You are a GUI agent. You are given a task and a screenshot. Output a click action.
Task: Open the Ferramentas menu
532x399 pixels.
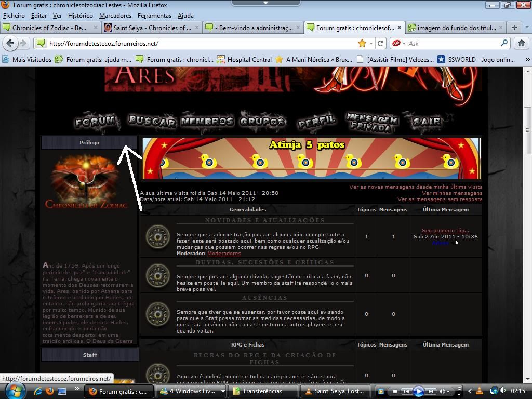click(154, 16)
